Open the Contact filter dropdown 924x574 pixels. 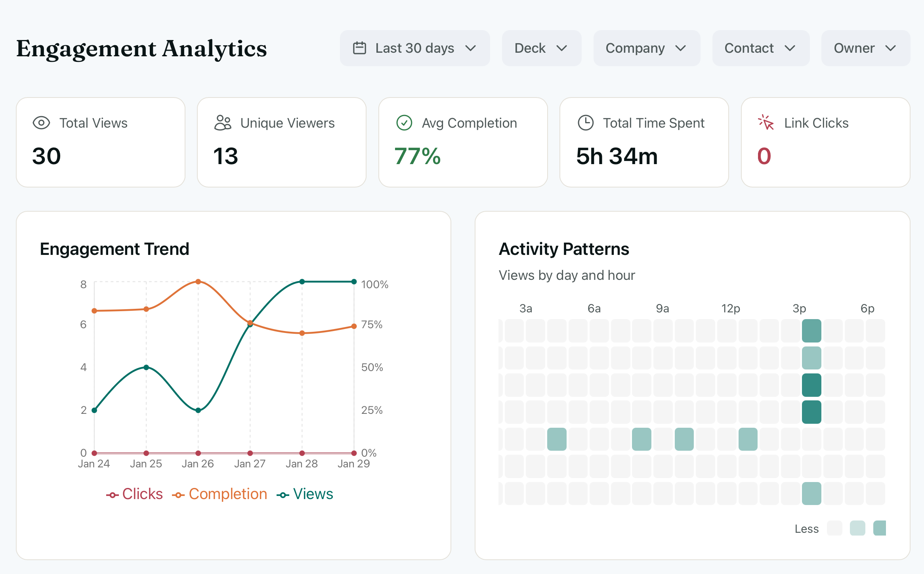coord(761,48)
